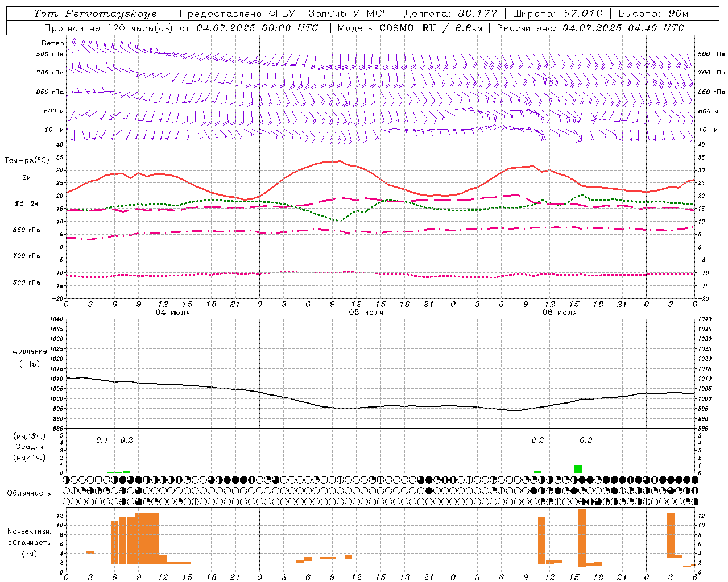Click the (мм/1ч.) precipitation unit label
Image resolution: width=728 pixels, height=582 pixels.
click(30, 458)
